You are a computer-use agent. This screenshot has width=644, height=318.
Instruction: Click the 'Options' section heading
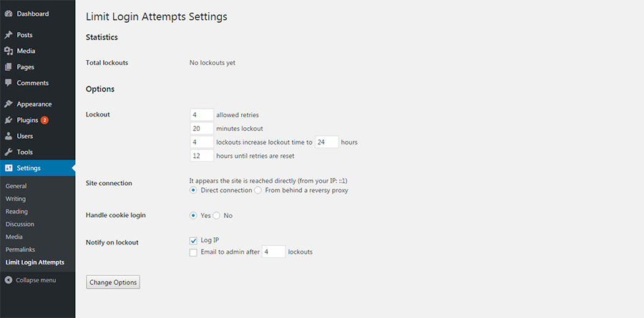(x=100, y=89)
